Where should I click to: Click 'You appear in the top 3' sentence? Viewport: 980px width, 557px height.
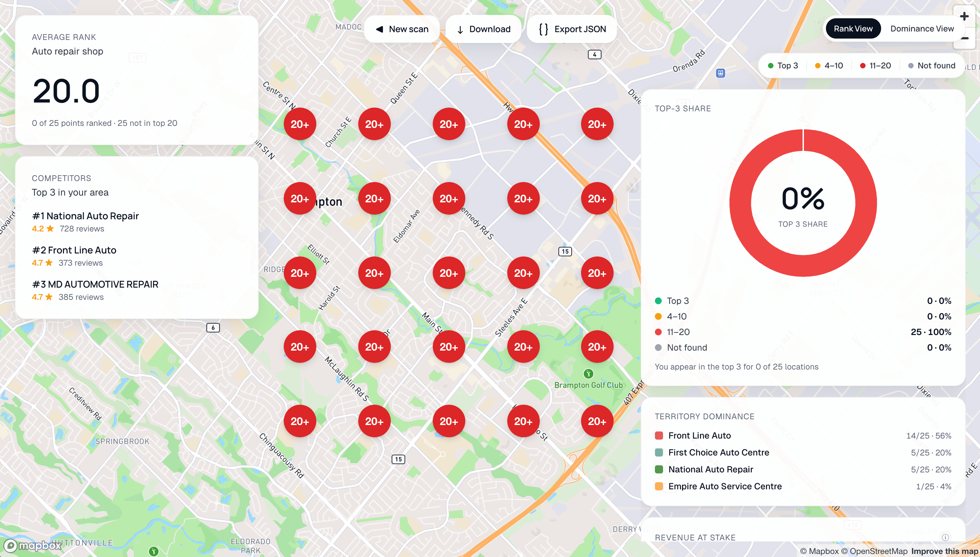737,366
